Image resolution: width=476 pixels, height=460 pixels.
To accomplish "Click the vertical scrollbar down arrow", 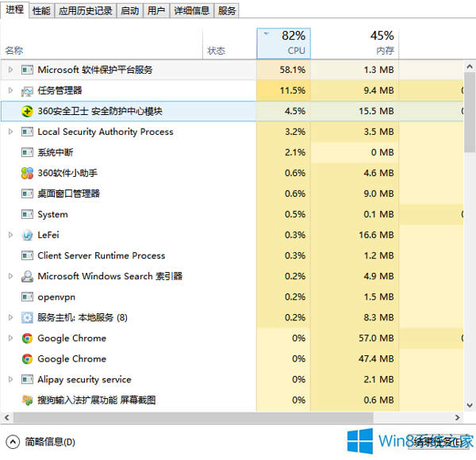I will click(470, 405).
